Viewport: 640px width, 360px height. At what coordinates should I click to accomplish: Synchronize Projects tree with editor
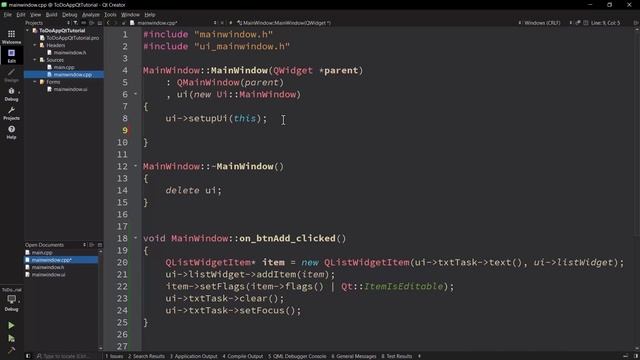click(83, 23)
